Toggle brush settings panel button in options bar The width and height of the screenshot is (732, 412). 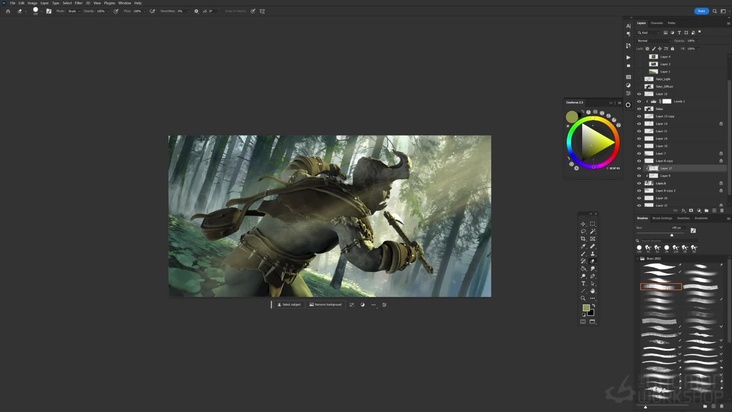[x=49, y=11]
